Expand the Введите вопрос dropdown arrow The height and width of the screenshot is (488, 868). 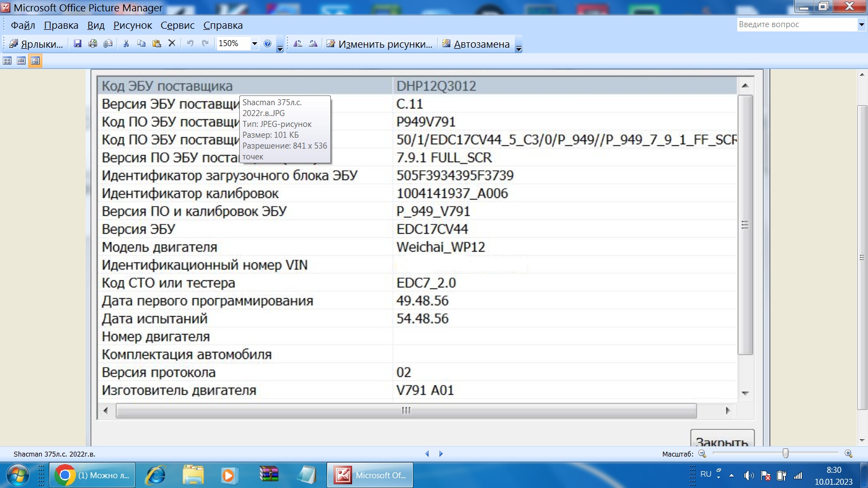[x=861, y=24]
